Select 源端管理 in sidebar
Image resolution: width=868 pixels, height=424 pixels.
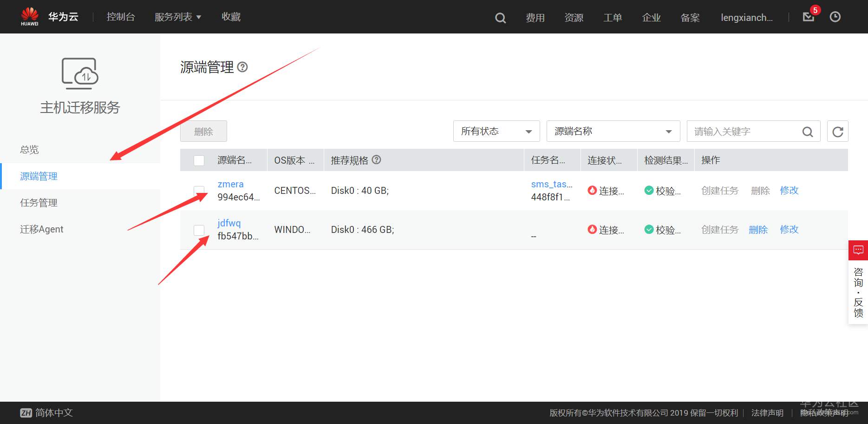click(x=39, y=176)
